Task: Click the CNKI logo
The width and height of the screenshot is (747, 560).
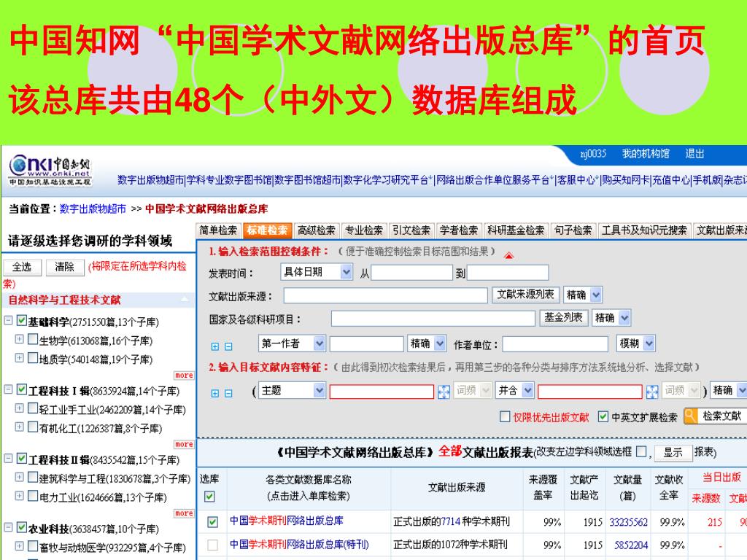Action: [x=50, y=171]
